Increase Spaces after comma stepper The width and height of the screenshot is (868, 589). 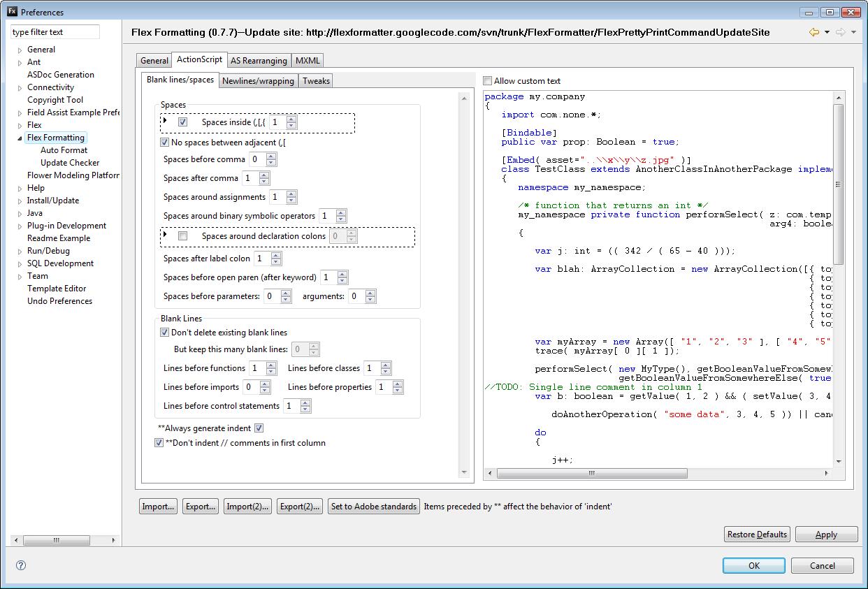pos(265,175)
